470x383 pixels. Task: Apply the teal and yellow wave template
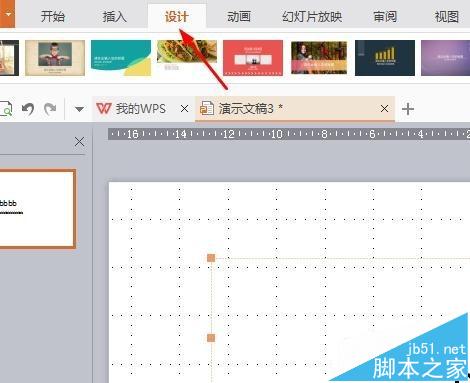[121, 58]
